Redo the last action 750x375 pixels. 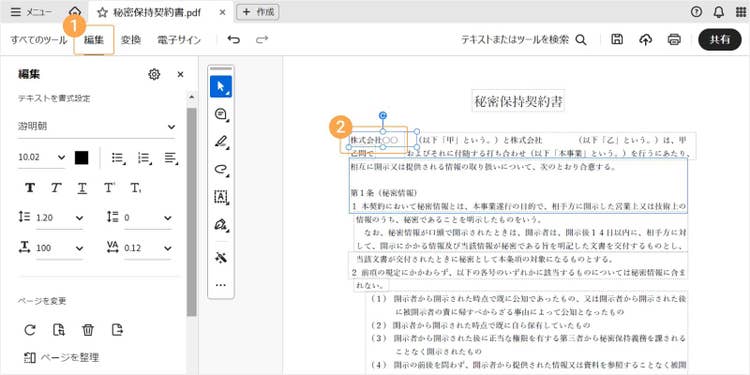click(262, 40)
